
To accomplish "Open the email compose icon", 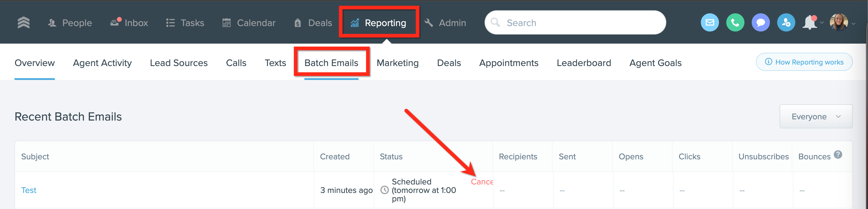I will click(710, 23).
